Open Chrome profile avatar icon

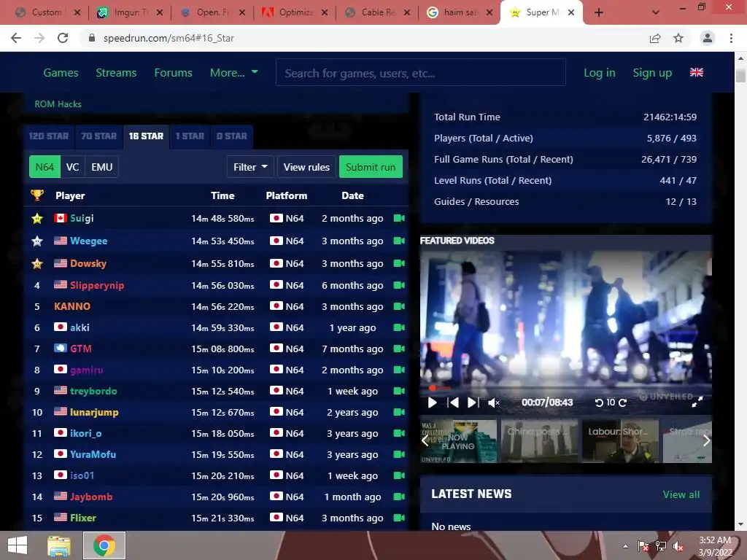pos(708,38)
